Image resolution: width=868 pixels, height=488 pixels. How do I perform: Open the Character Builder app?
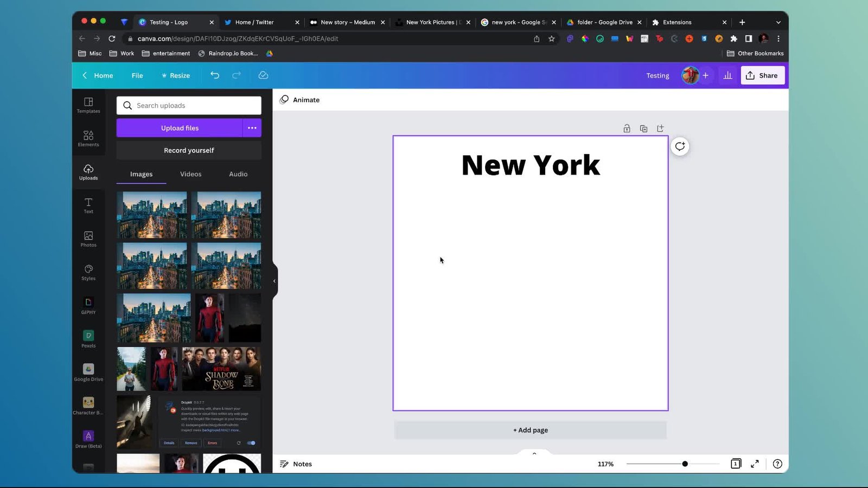click(88, 407)
